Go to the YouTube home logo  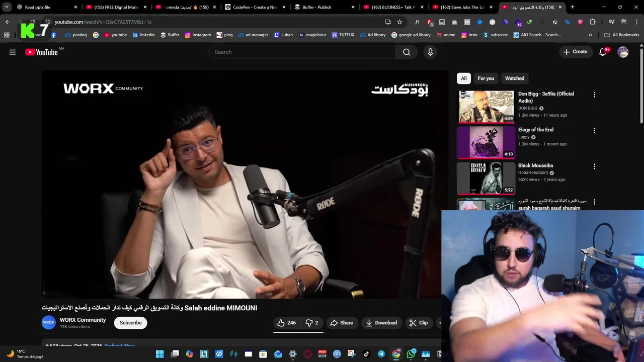pyautogui.click(x=41, y=52)
